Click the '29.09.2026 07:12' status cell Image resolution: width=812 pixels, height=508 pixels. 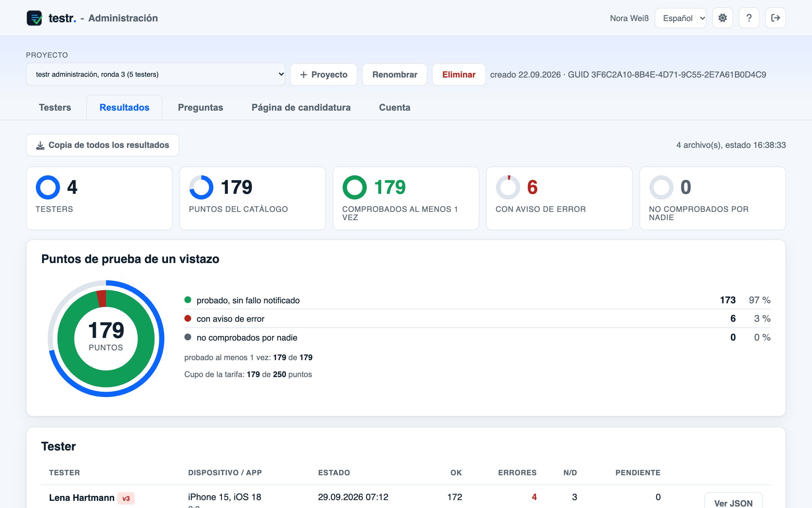(x=353, y=497)
